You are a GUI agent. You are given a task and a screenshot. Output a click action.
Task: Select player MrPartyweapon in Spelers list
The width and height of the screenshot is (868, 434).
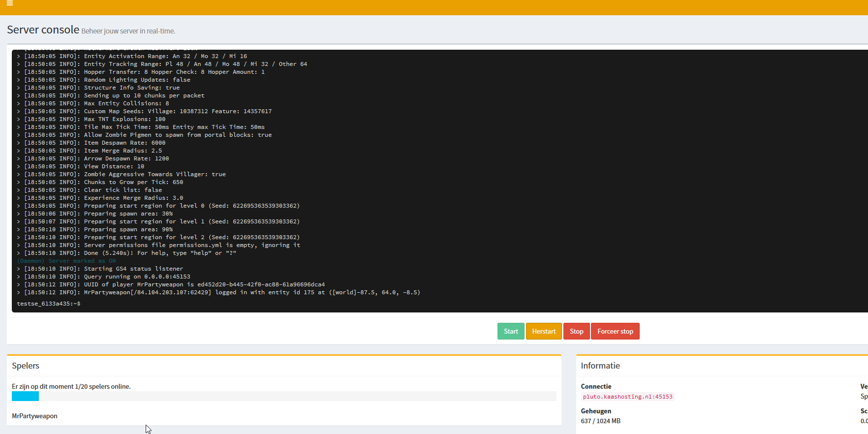click(34, 416)
